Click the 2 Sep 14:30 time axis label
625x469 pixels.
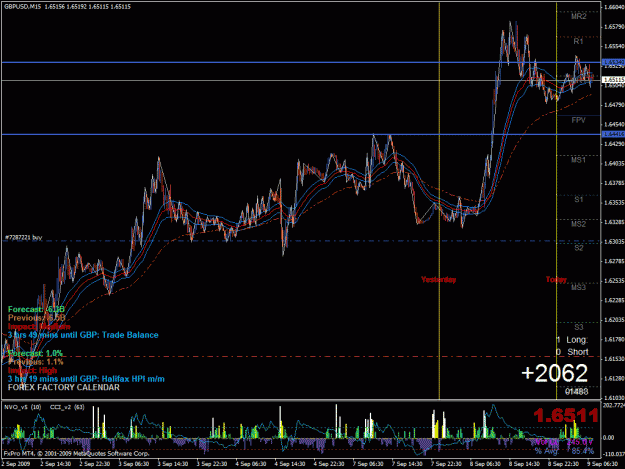(x=55, y=464)
